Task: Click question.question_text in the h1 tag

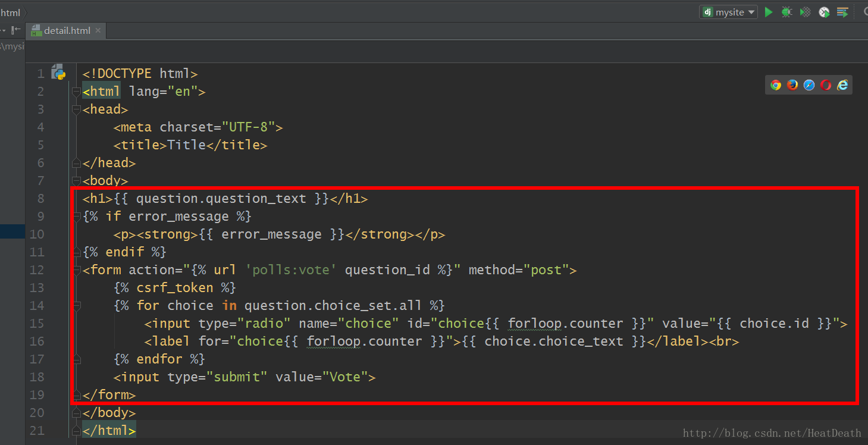Action: [221, 199]
